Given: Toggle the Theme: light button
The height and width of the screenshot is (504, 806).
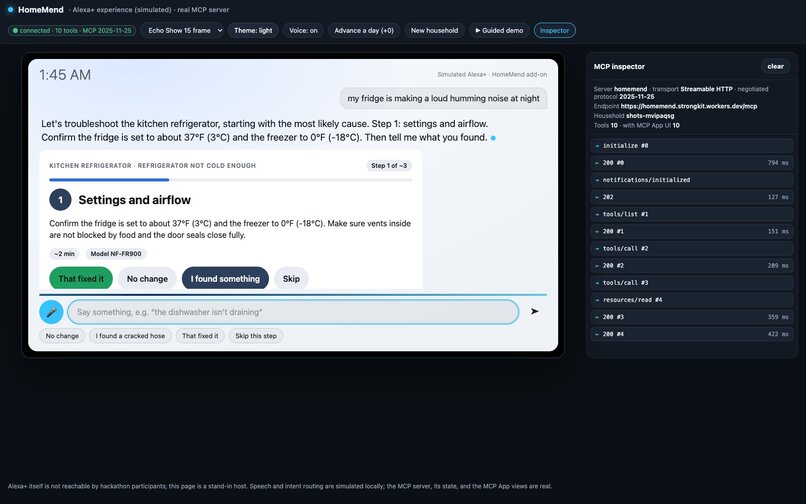Looking at the screenshot, I should (253, 30).
